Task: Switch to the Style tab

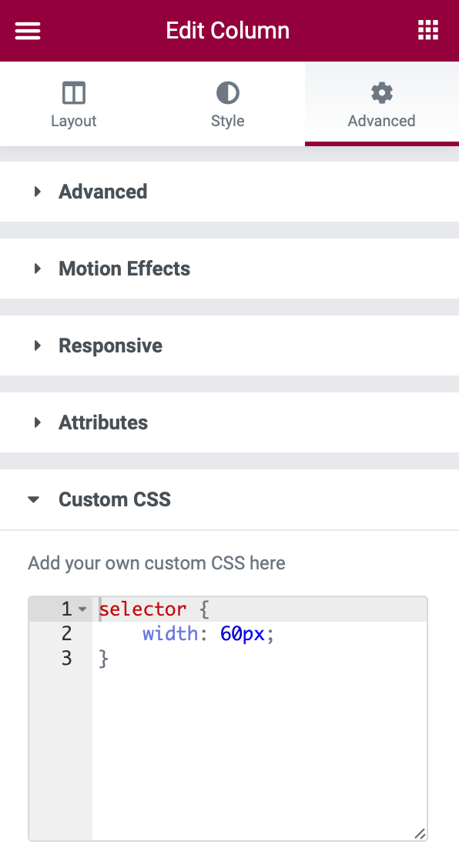Action: pos(227,104)
